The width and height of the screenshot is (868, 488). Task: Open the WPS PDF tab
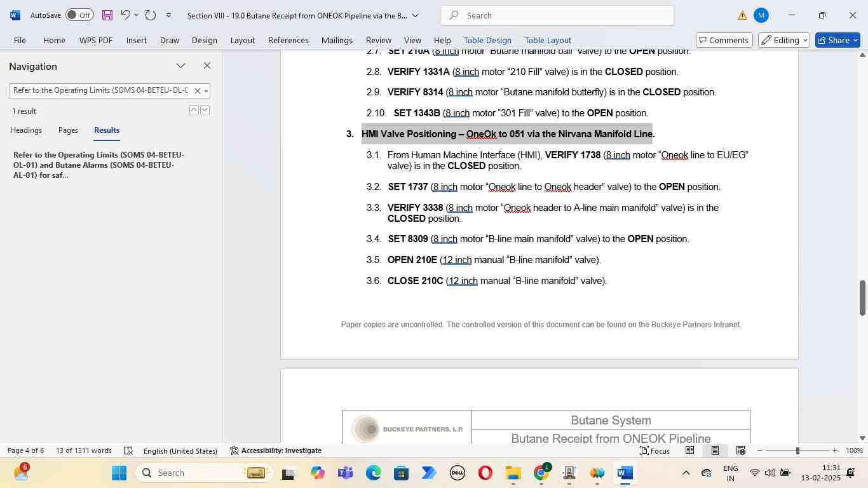[96, 40]
